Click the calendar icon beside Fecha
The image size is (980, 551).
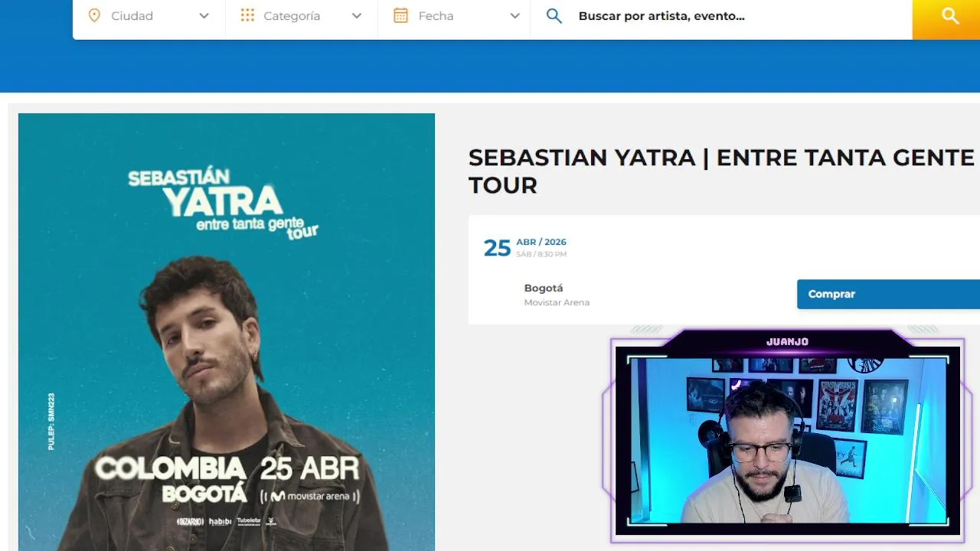pos(400,16)
